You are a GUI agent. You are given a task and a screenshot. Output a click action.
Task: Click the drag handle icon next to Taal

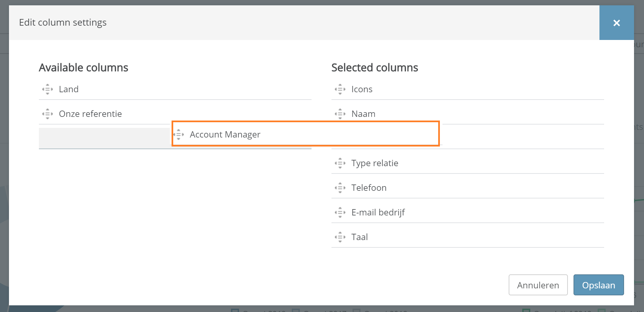(x=340, y=237)
